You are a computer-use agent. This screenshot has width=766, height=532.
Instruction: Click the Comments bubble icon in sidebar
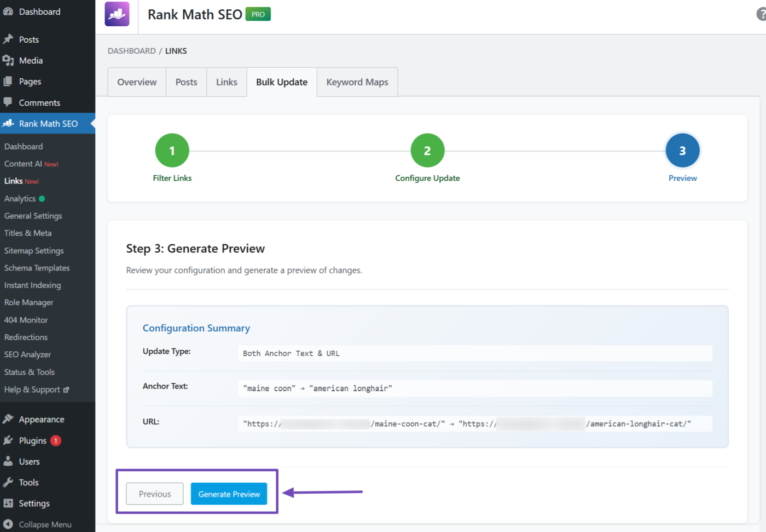8,102
